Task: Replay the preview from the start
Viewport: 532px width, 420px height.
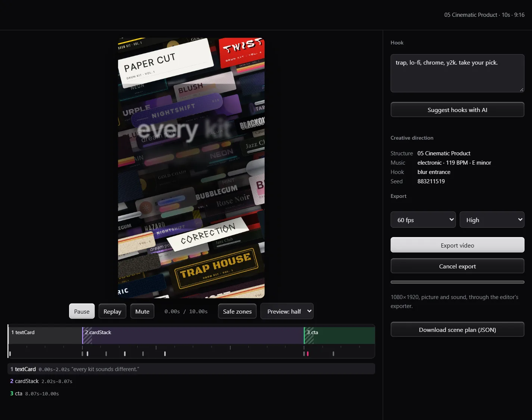Action: (112, 311)
